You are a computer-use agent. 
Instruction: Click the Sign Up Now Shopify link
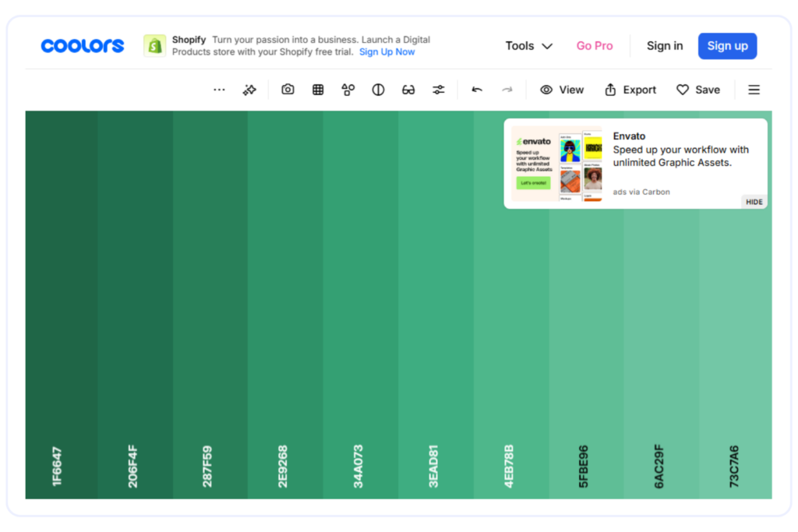tap(387, 51)
